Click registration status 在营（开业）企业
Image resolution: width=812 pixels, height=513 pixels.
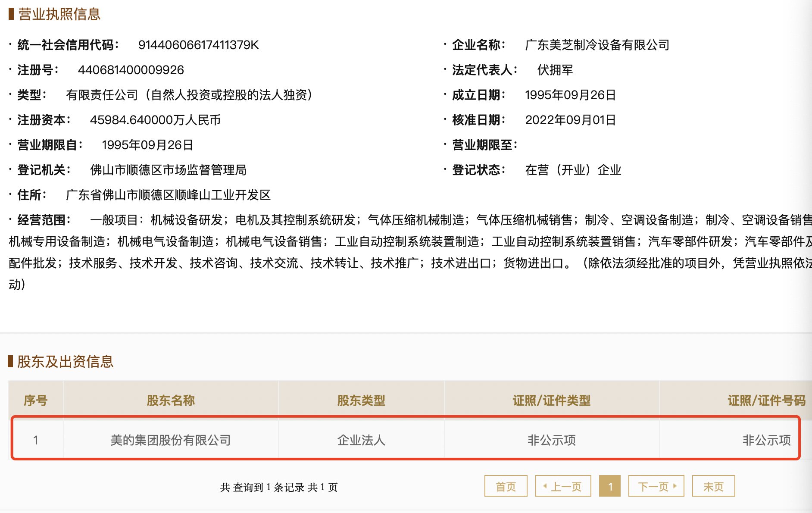573,170
